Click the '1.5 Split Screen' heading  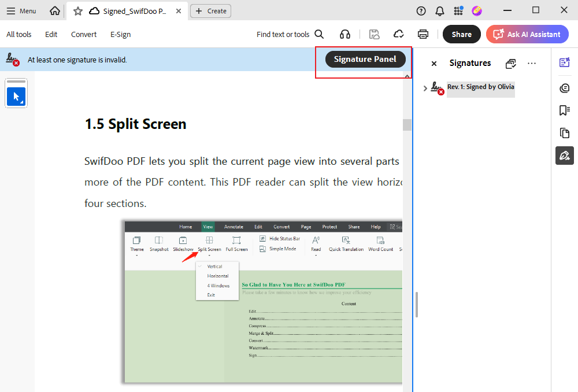pyautogui.click(x=136, y=124)
